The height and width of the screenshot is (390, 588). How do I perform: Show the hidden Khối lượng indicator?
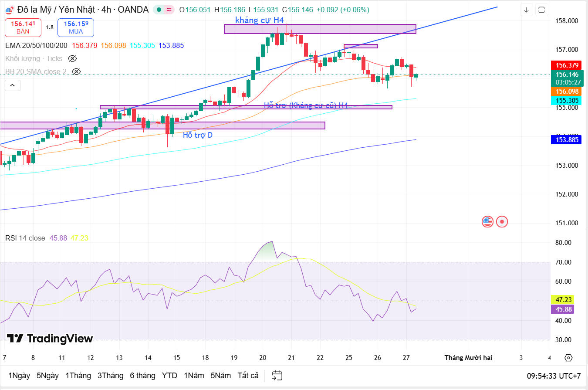(73, 58)
